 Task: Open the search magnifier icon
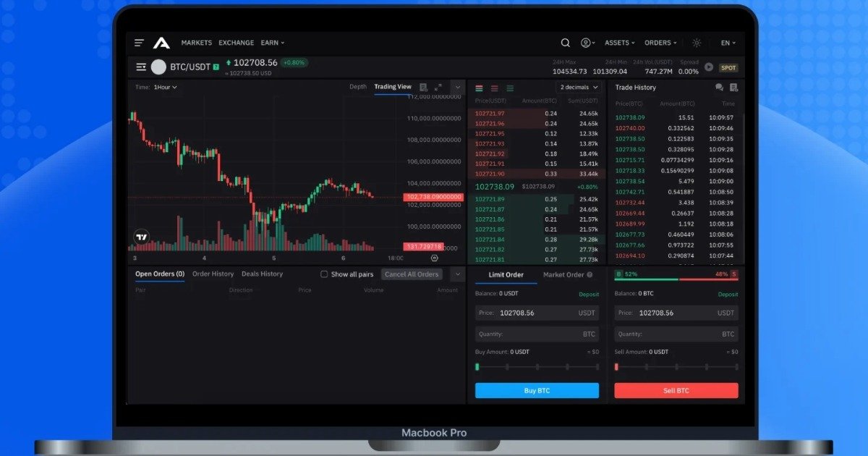pos(565,43)
